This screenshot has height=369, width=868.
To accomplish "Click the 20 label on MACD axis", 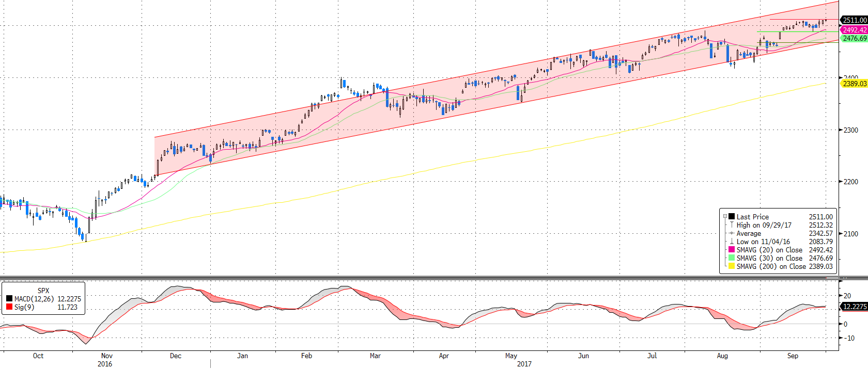I will 847,296.
